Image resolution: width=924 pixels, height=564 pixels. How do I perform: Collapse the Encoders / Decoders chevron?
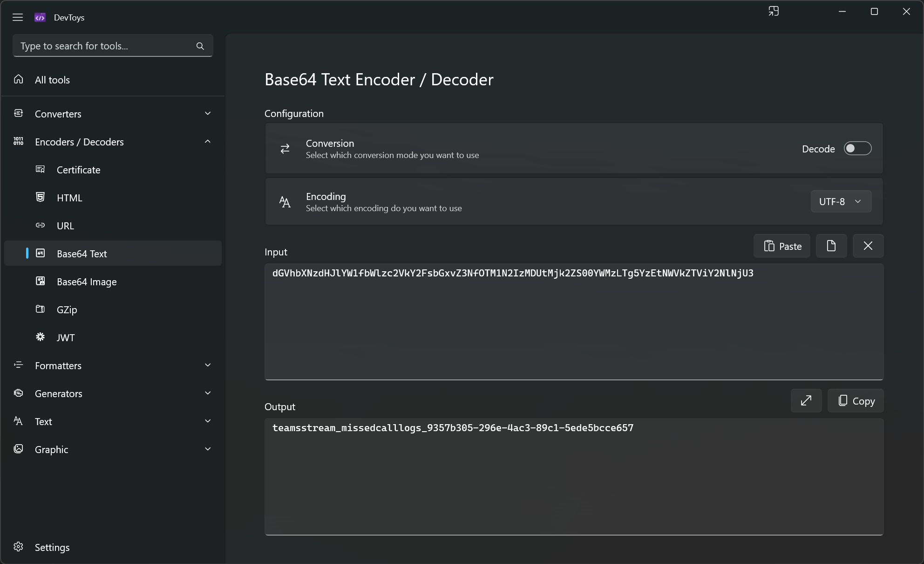(208, 141)
